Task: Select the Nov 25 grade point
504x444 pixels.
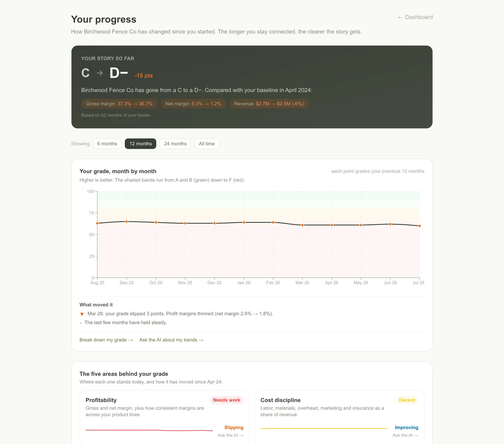Action: pyautogui.click(x=185, y=223)
